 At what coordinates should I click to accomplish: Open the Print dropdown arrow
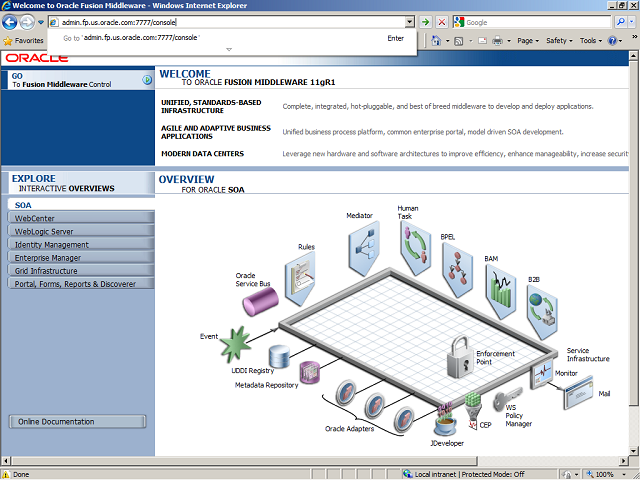point(509,41)
